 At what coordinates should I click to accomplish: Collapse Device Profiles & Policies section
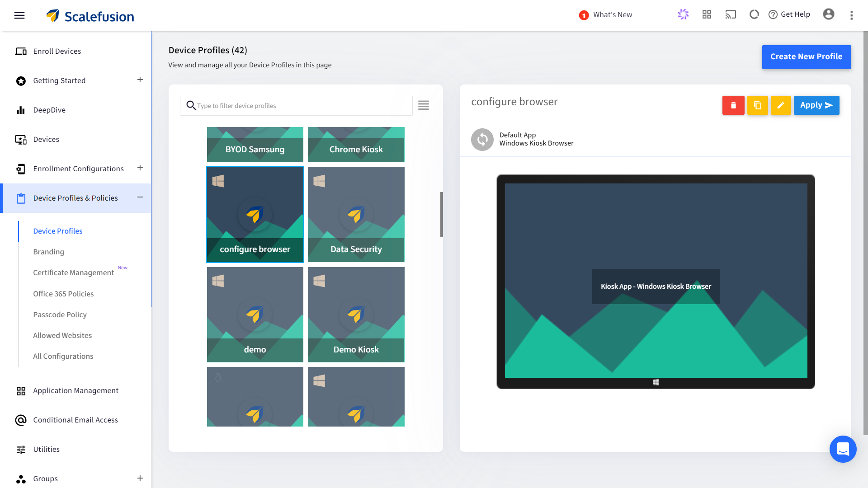pyautogui.click(x=140, y=197)
